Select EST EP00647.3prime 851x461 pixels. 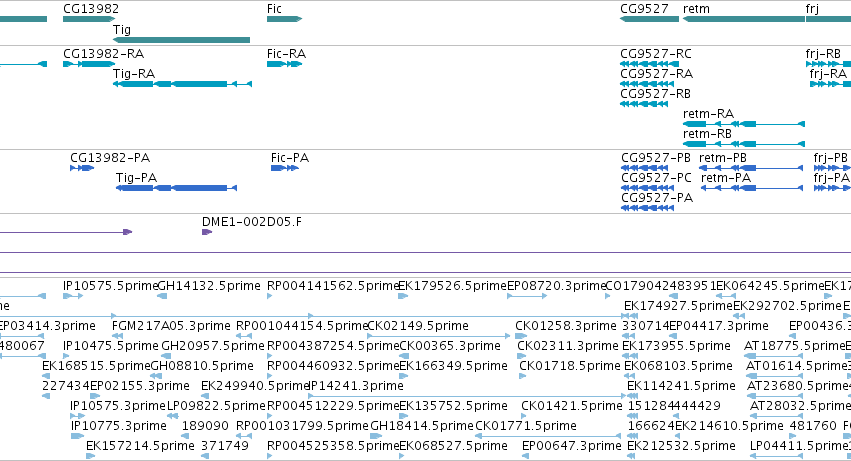click(x=572, y=447)
